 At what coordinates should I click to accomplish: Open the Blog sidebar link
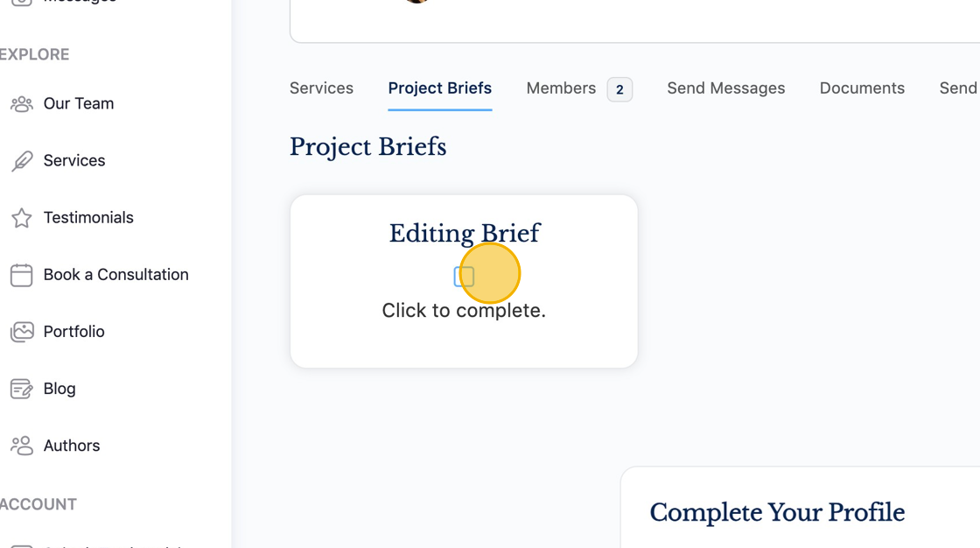[59, 388]
